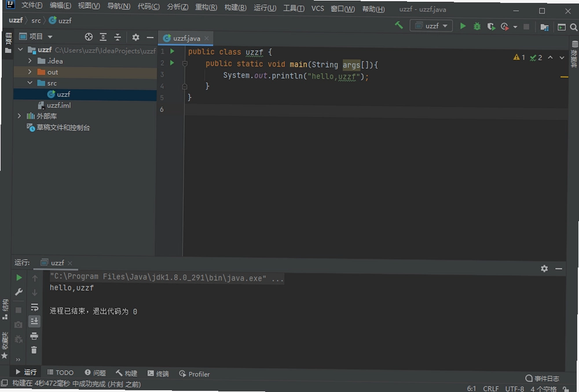Close the uzzf.java editor tab
The width and height of the screenshot is (579, 392).
[207, 38]
